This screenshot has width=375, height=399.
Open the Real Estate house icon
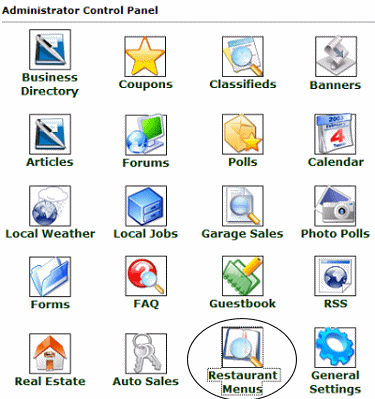pyautogui.click(x=50, y=353)
